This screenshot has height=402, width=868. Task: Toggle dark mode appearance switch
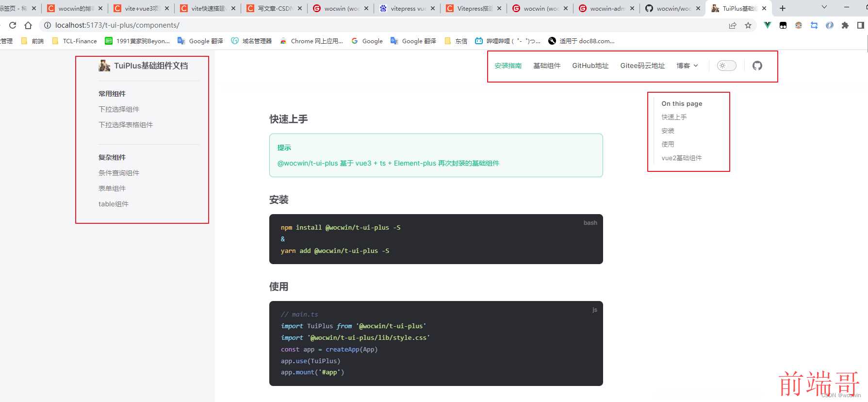pos(726,66)
